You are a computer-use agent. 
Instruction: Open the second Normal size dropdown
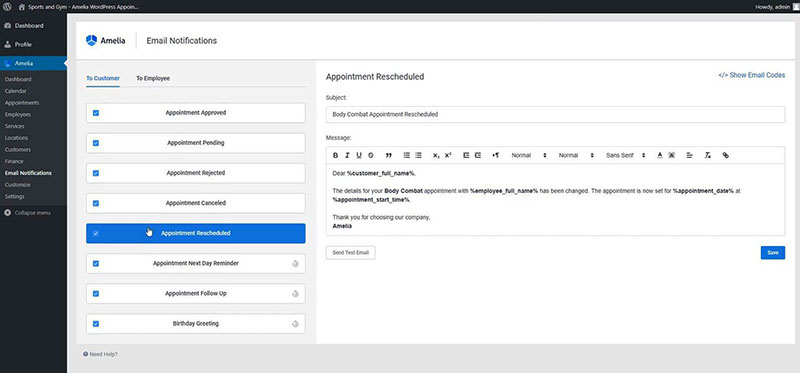[x=576, y=156]
